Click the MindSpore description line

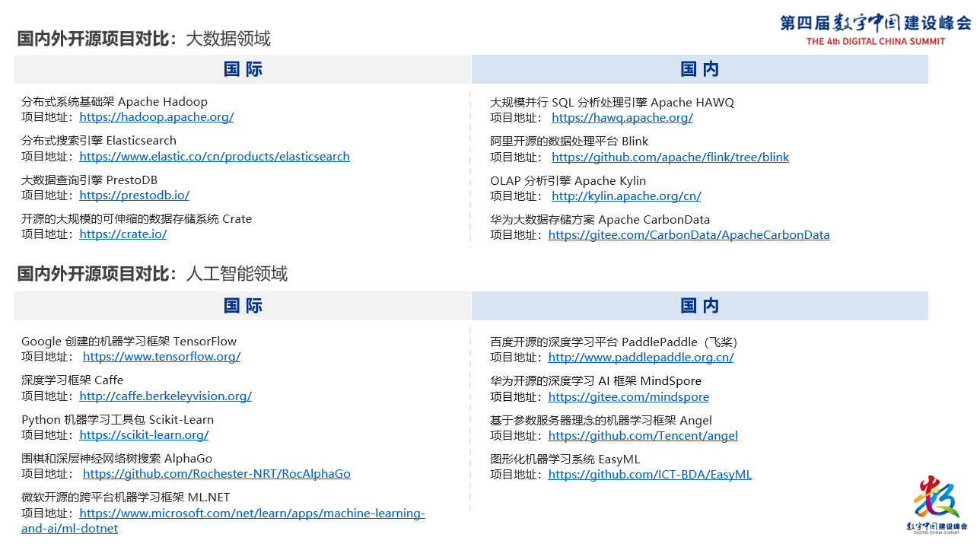click(x=596, y=381)
